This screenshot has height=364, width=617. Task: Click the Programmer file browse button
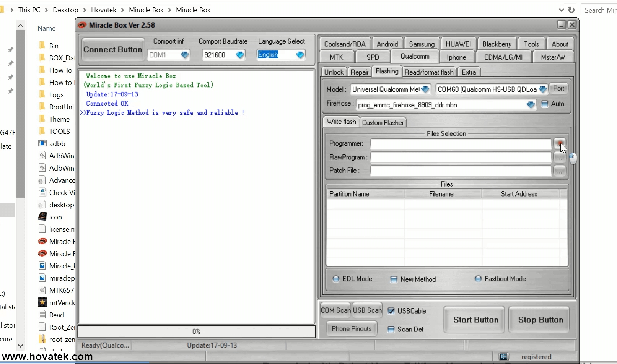point(559,144)
